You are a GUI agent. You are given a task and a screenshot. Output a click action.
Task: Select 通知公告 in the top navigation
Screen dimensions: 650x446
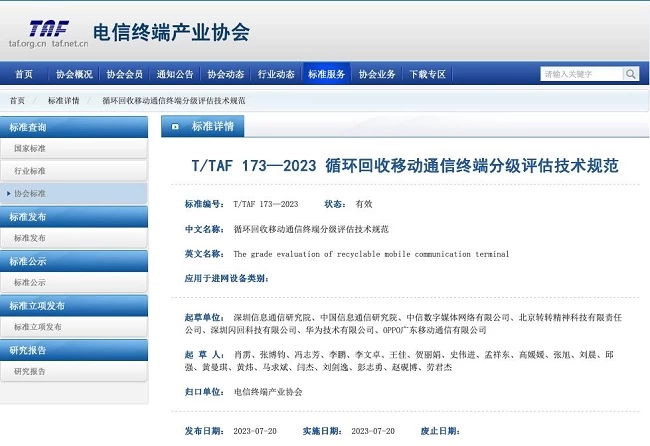click(x=175, y=74)
